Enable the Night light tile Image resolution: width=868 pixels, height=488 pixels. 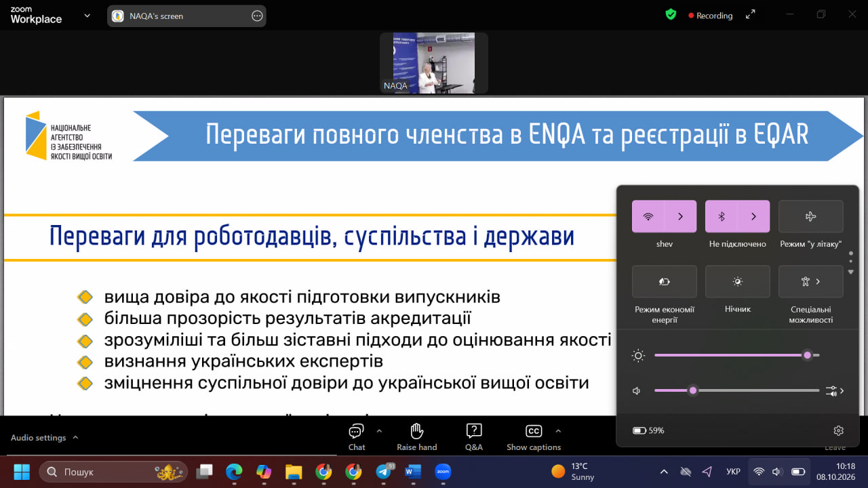[x=738, y=281]
